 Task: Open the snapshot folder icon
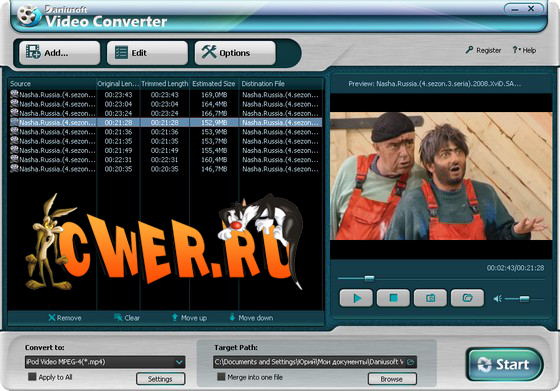pyautogui.click(x=468, y=298)
